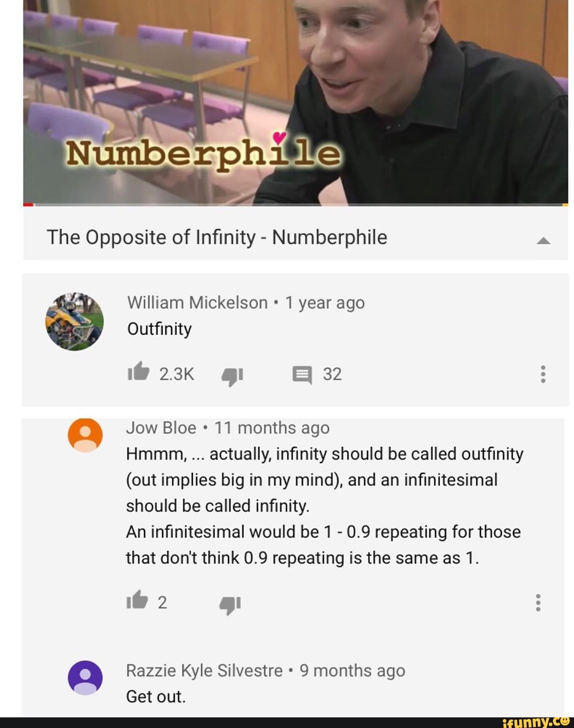
Task: Click Jow Bloe's orange avatar
Action: (85, 435)
